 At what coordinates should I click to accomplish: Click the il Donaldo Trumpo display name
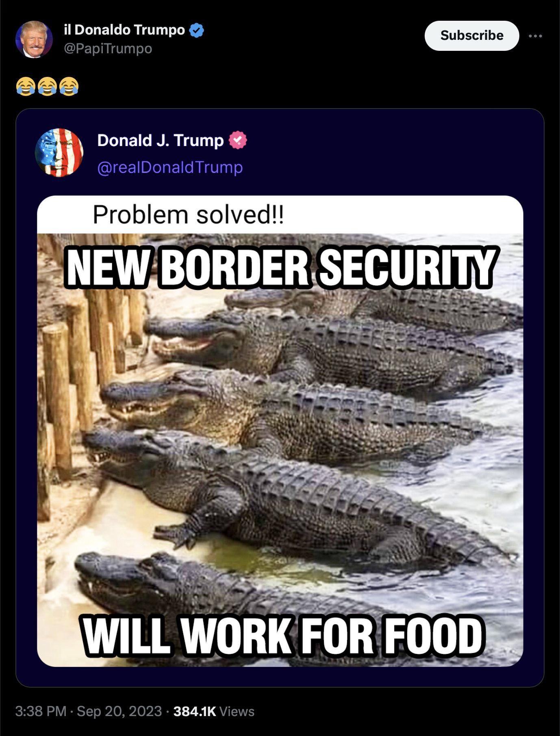tap(124, 30)
